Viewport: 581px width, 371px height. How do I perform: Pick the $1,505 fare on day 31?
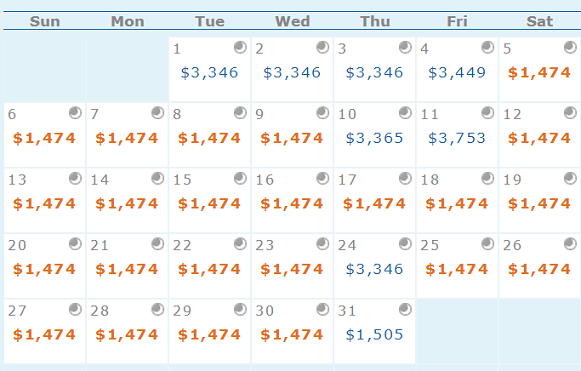tap(374, 335)
